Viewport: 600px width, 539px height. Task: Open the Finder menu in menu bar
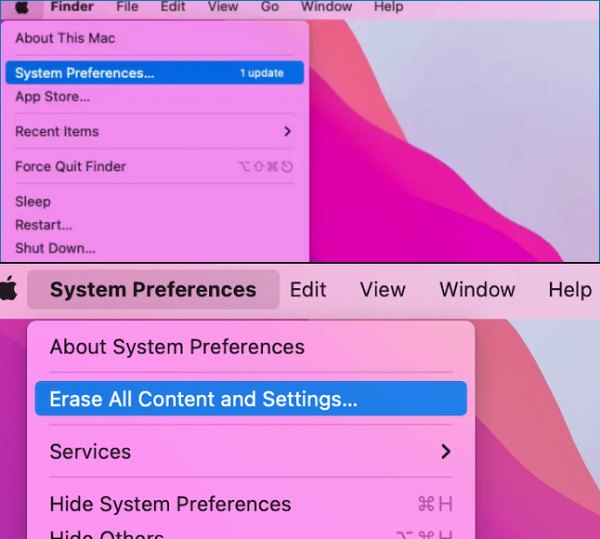pyautogui.click(x=71, y=7)
